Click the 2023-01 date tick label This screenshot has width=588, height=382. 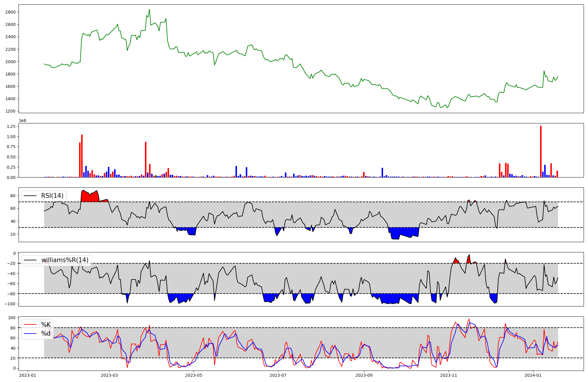pos(28,375)
